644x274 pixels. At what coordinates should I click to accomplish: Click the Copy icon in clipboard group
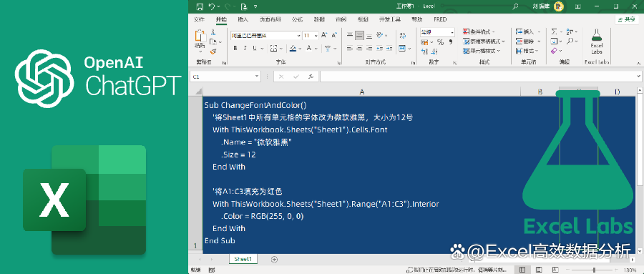213,42
